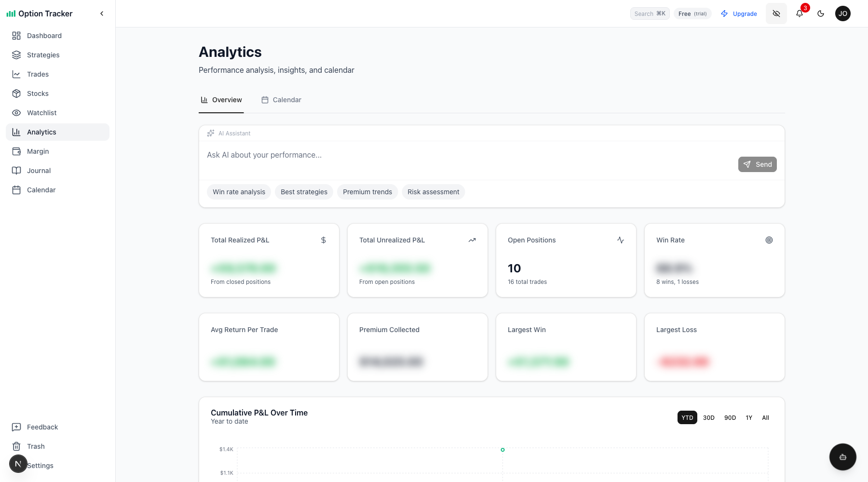Open Trash in the sidebar
Viewport: 868px width, 482px height.
(36, 446)
